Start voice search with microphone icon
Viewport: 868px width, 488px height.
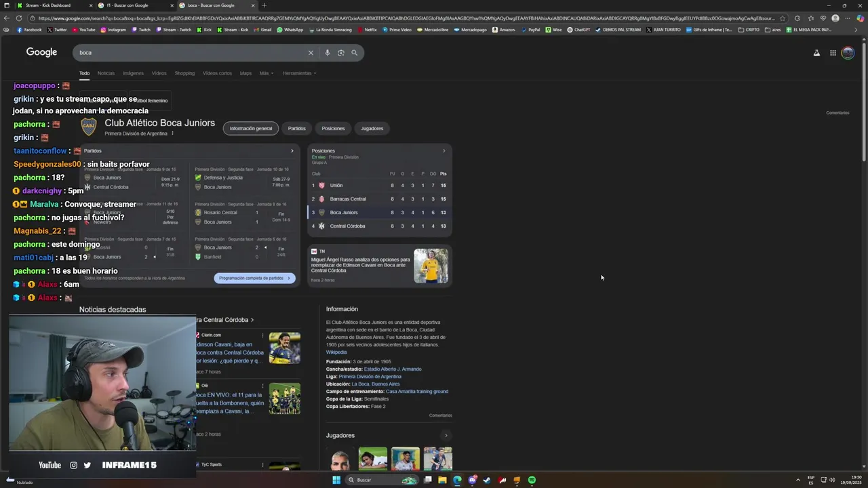pyautogui.click(x=327, y=53)
